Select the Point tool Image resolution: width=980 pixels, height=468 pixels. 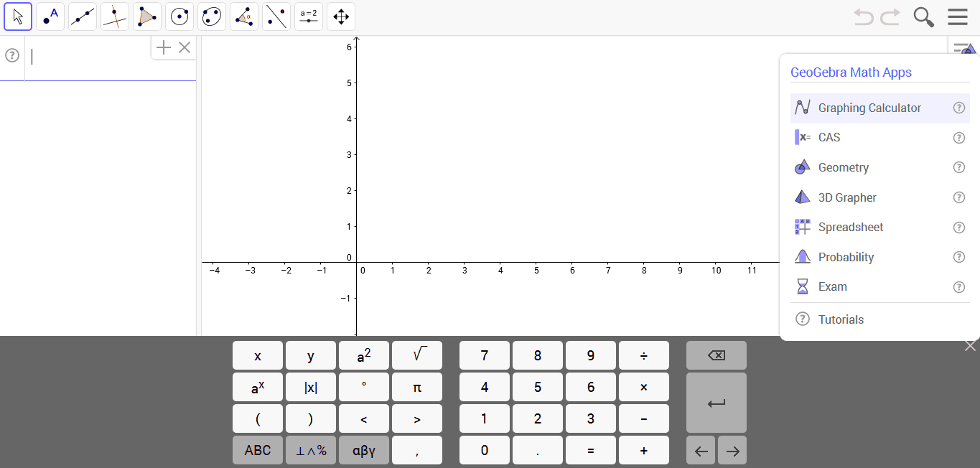click(50, 17)
